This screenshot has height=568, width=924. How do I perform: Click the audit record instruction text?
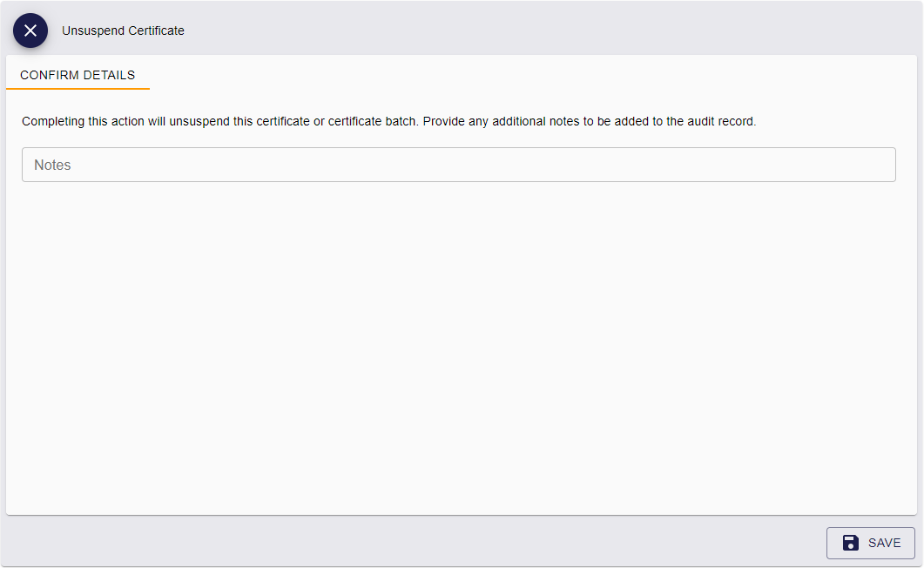coord(389,121)
